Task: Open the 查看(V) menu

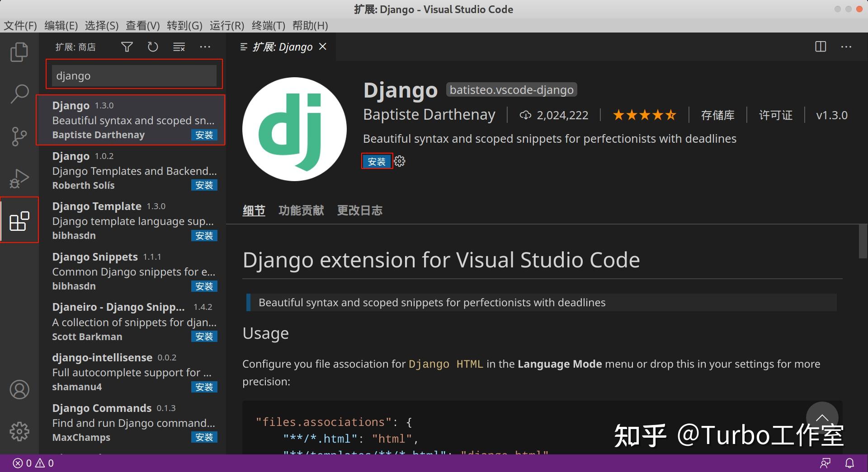Action: coord(142,26)
